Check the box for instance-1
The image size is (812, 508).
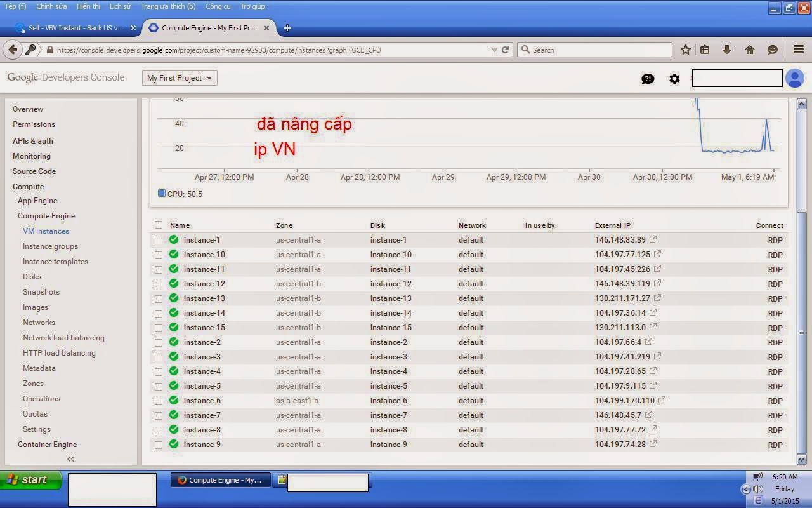point(159,240)
